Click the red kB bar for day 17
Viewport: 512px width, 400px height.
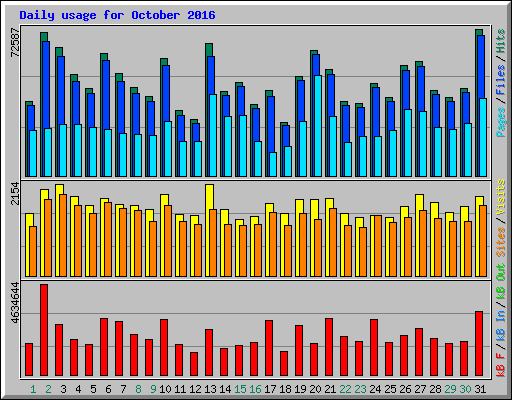[x=269, y=348]
